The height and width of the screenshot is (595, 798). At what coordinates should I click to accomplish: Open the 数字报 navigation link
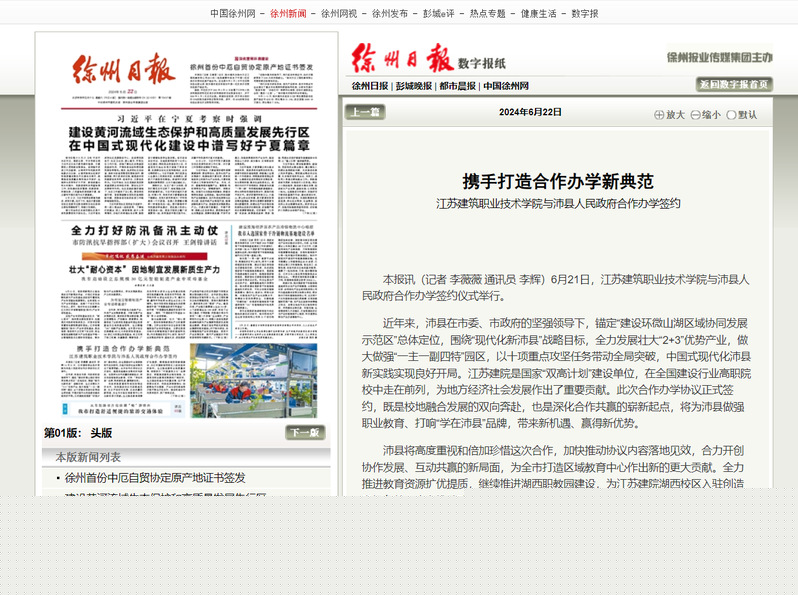585,14
